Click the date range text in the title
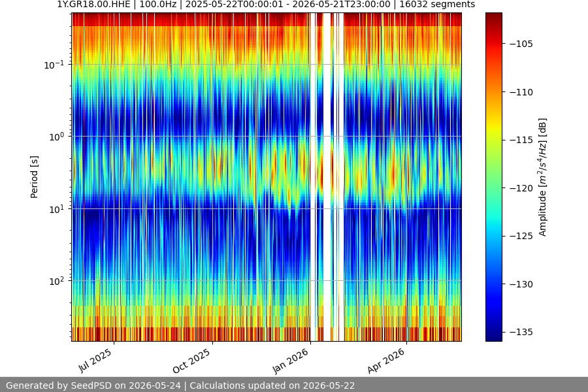This screenshot has width=588, height=392. click(287, 5)
